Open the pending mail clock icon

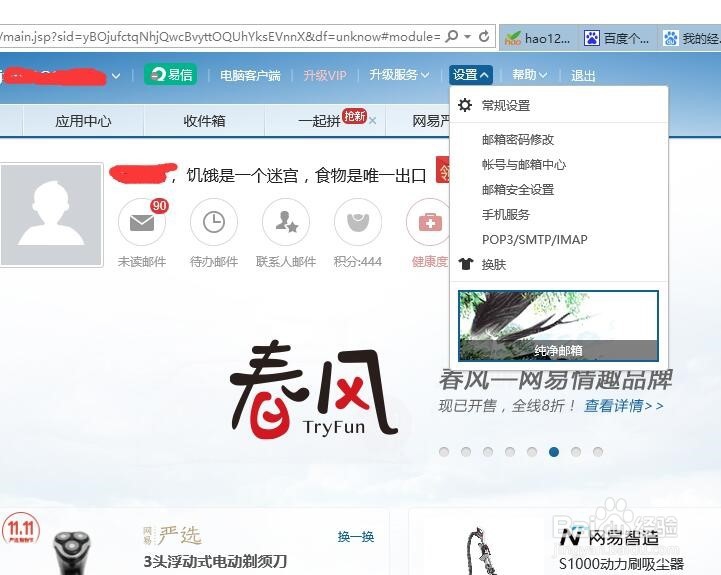pos(214,223)
